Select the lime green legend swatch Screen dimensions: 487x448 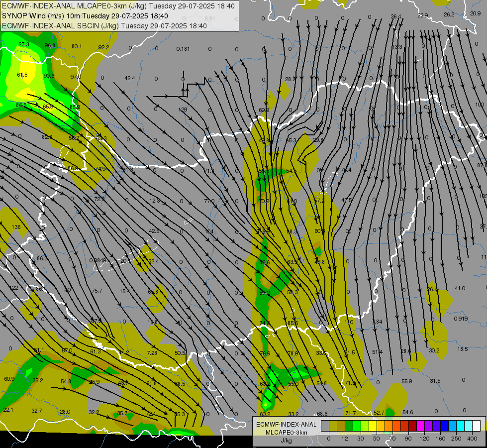click(365, 426)
